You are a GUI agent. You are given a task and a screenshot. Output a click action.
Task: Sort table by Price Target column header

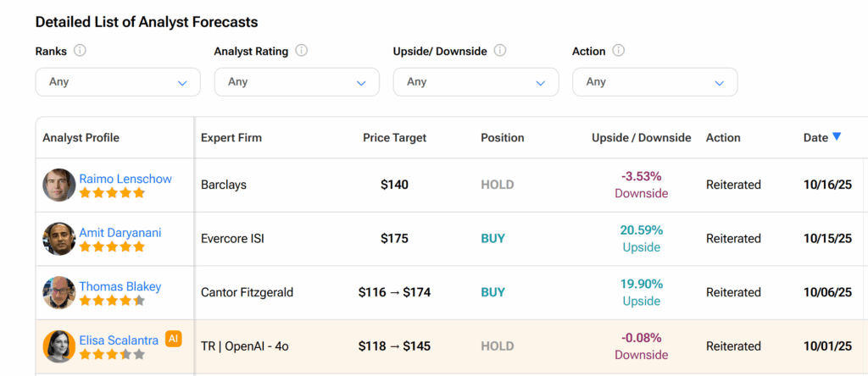point(394,137)
